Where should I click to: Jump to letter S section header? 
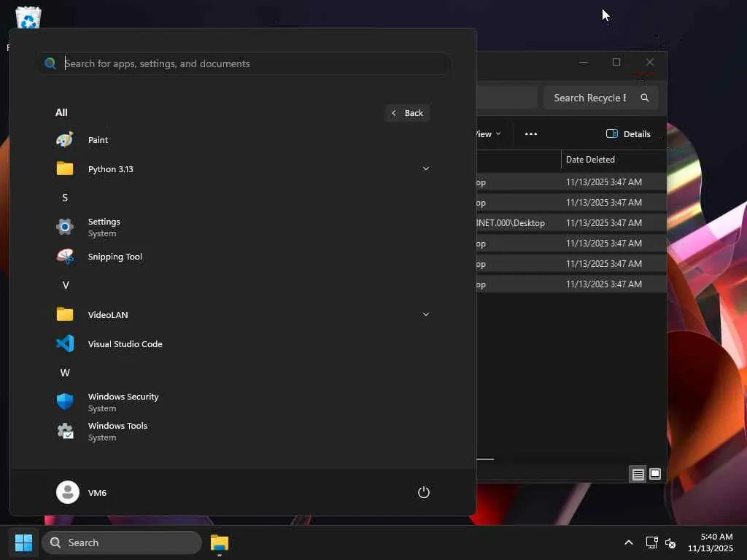click(x=65, y=198)
